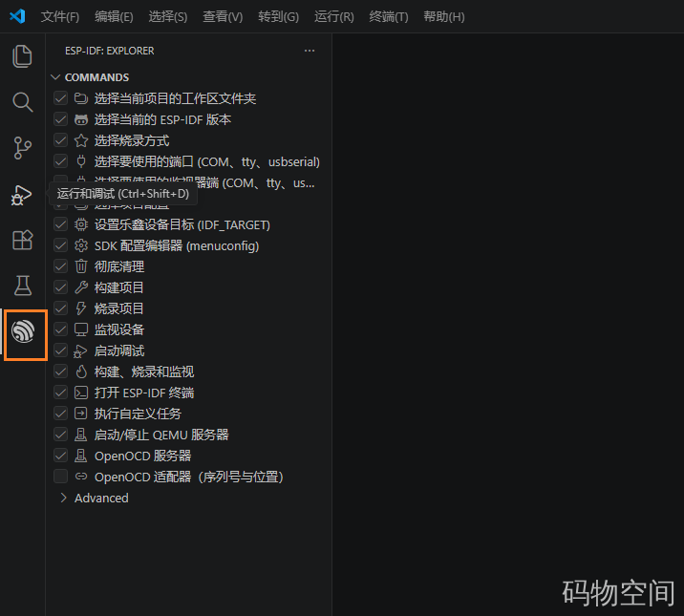Viewport: 684px width, 616px height.
Task: Toggle checkbox for 选择当前的 ESP-IDF 版本
Action: 60,119
